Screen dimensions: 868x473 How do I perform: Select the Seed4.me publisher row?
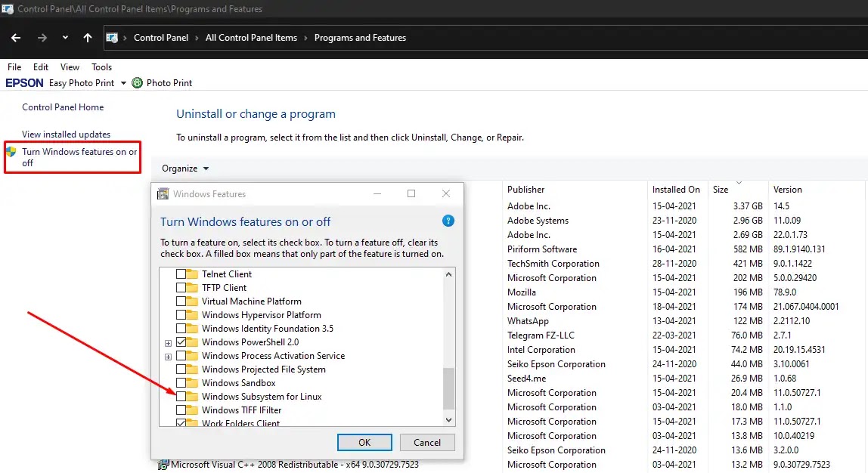click(x=526, y=379)
